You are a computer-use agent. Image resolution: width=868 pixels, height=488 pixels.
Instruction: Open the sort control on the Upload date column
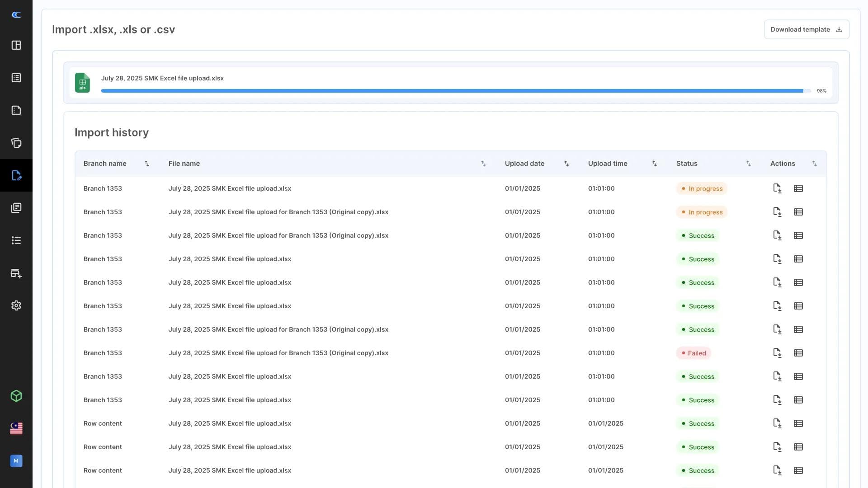[566, 164]
